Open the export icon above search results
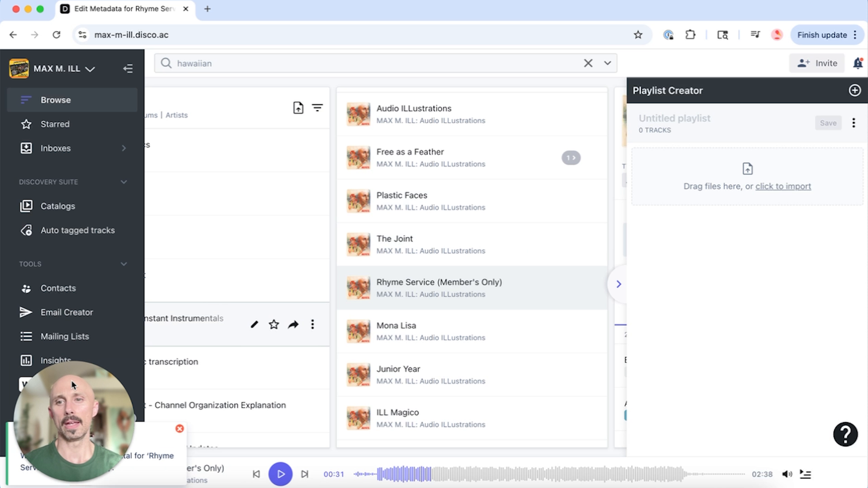The height and width of the screenshot is (488, 868). click(297, 108)
